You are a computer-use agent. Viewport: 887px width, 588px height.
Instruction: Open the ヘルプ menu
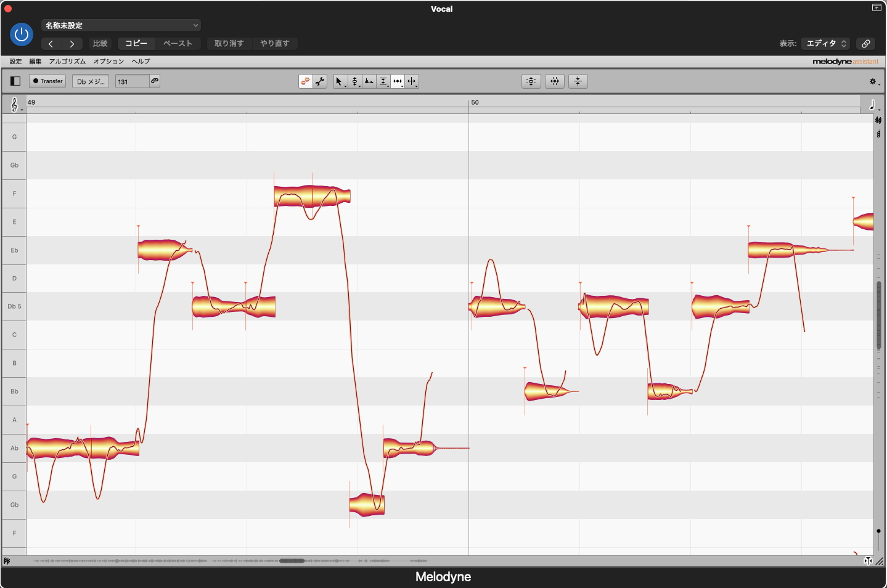click(141, 62)
